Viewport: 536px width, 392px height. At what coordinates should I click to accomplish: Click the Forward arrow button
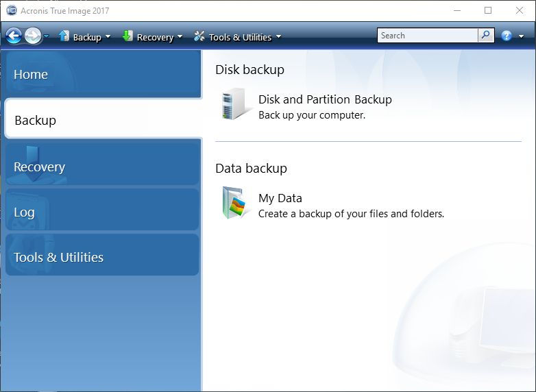coord(33,36)
